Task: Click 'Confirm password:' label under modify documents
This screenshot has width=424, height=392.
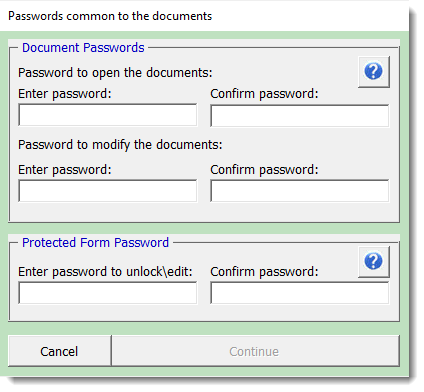Action: point(264,170)
